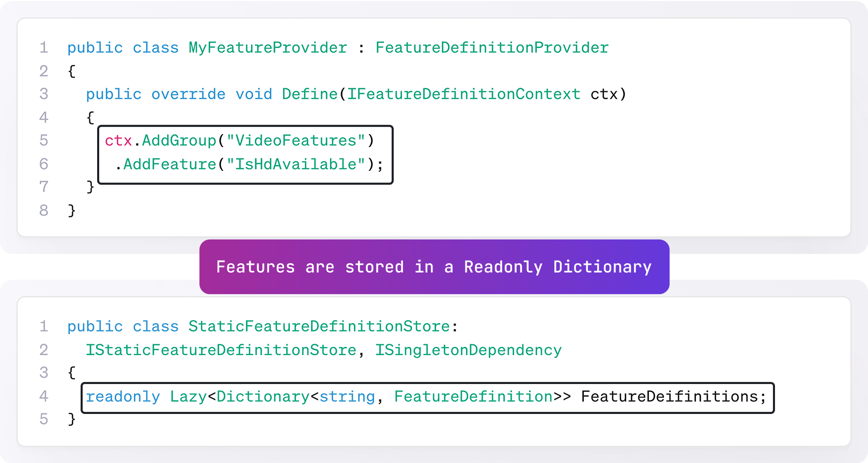The width and height of the screenshot is (868, 463).
Task: Click line number 8 in top code block
Action: click(44, 211)
